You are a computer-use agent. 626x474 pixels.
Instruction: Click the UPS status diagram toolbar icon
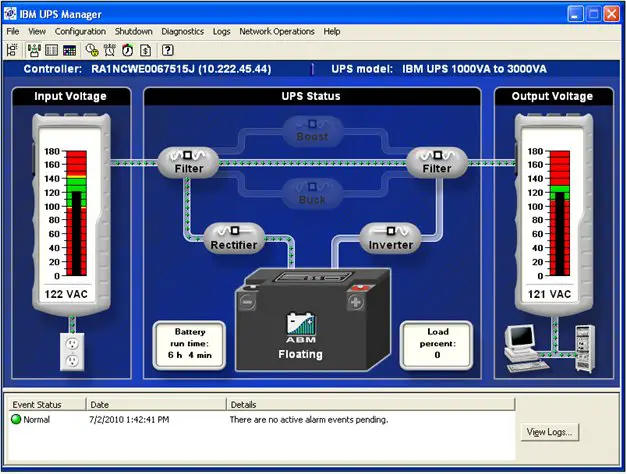[x=32, y=49]
